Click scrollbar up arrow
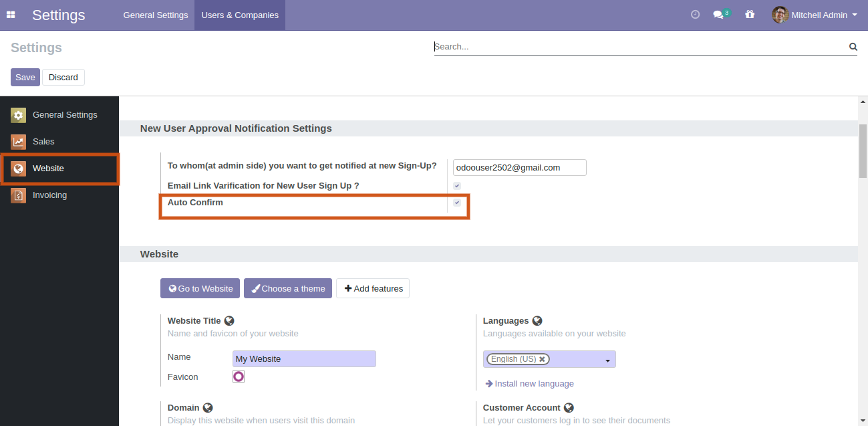This screenshot has width=868, height=426. pyautogui.click(x=863, y=101)
